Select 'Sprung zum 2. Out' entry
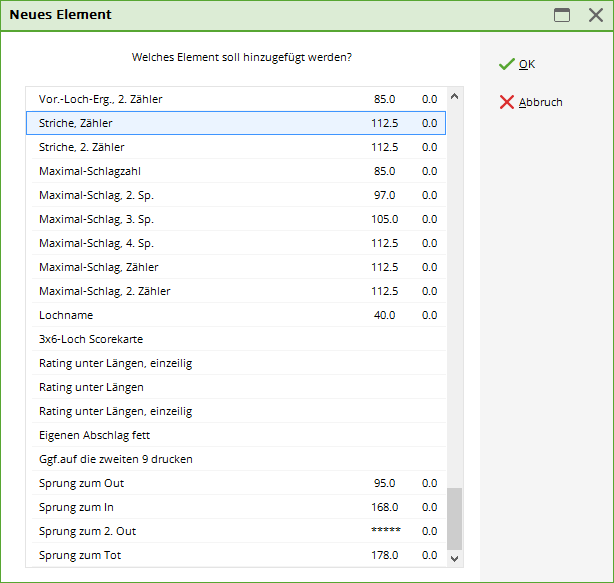 (87, 531)
